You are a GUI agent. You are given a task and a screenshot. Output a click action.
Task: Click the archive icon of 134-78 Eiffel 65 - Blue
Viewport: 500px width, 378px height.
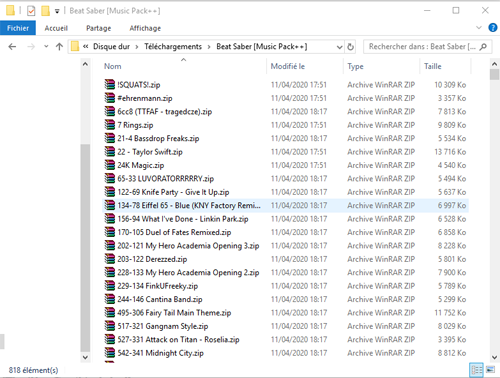click(110, 205)
